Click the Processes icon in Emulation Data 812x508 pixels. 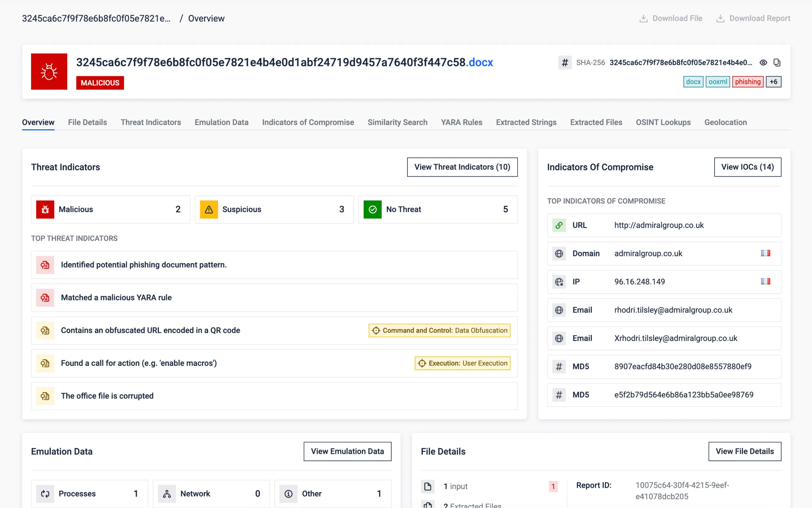pyautogui.click(x=45, y=494)
